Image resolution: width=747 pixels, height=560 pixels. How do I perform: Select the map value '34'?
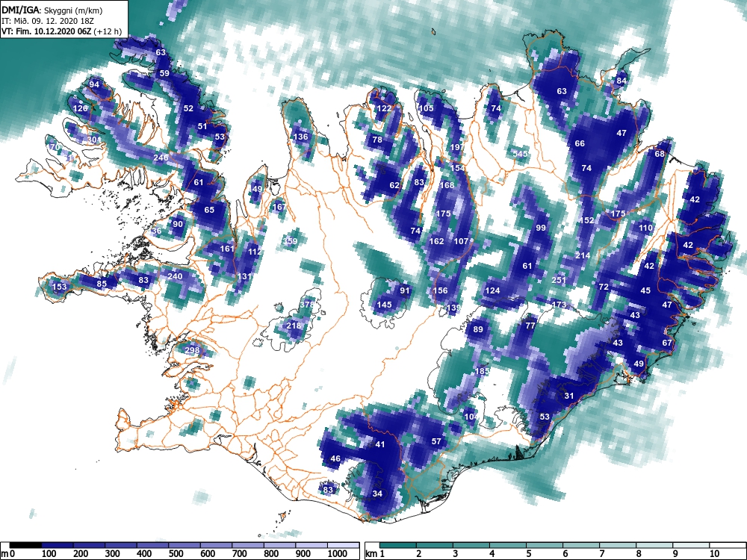377,494
